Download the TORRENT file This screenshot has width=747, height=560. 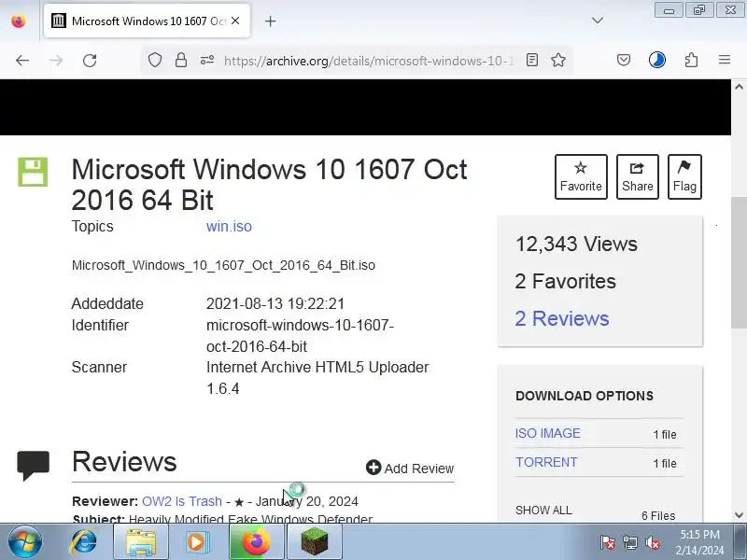[x=546, y=462]
